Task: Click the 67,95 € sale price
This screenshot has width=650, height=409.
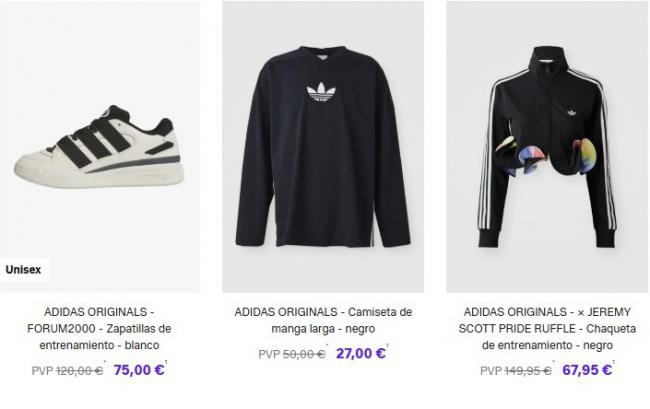Action: pyautogui.click(x=587, y=370)
